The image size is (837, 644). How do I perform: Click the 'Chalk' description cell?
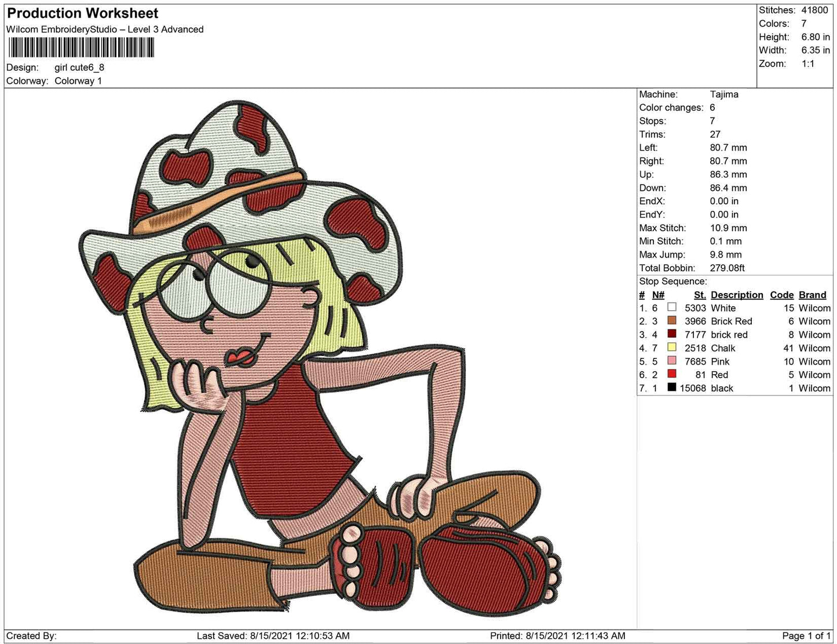pos(723,347)
